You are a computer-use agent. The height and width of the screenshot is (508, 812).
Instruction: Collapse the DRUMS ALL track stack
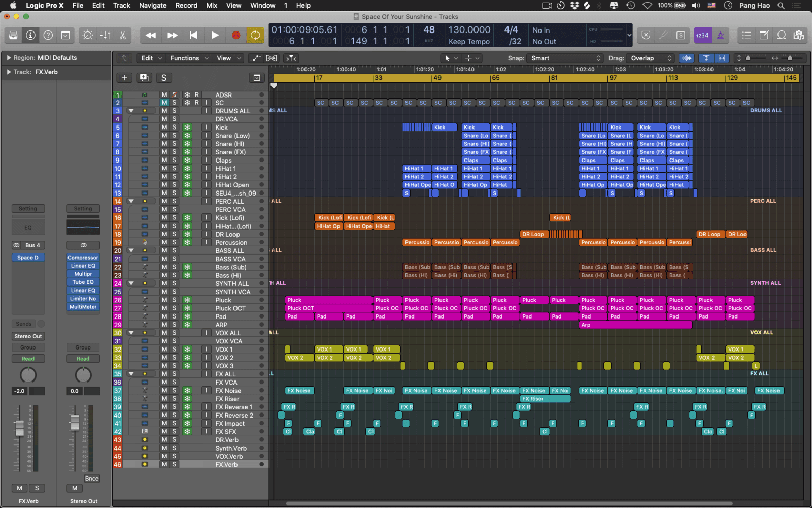click(130, 111)
